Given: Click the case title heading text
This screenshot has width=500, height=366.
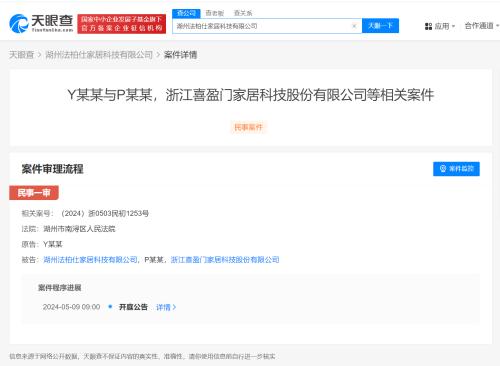Looking at the screenshot, I should [251, 95].
